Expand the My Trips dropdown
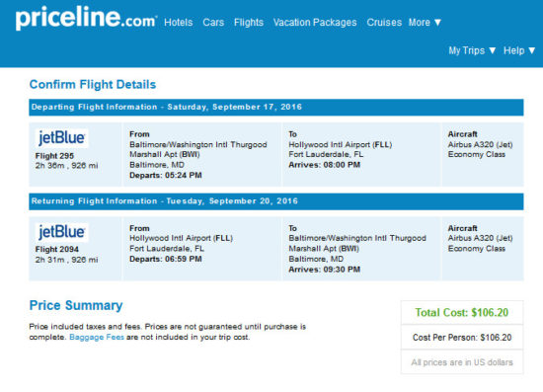 pos(472,50)
